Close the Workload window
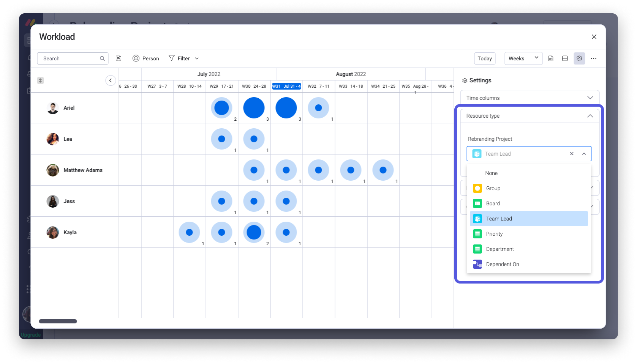The height and width of the screenshot is (364, 637). (594, 37)
